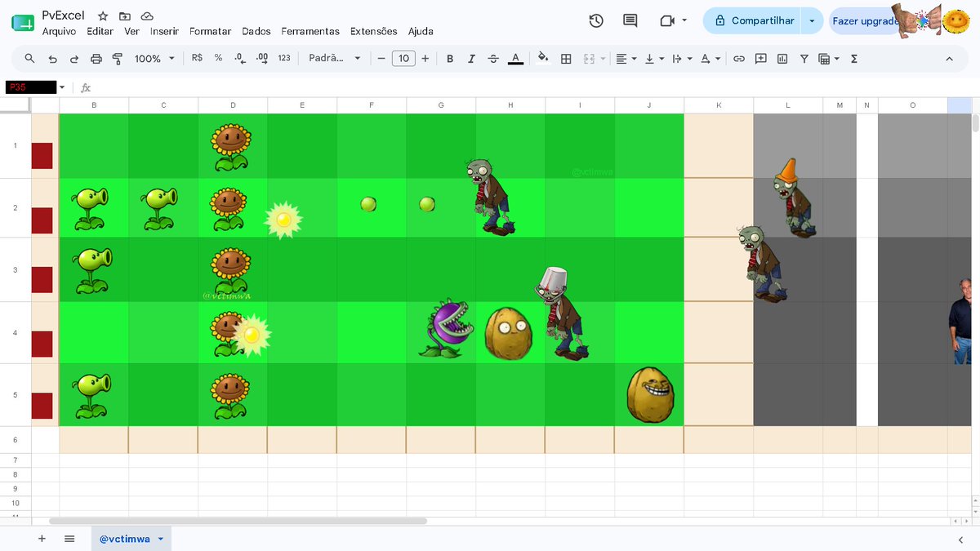Open the Ferramentas menu
This screenshot has height=551, width=980.
310,31
